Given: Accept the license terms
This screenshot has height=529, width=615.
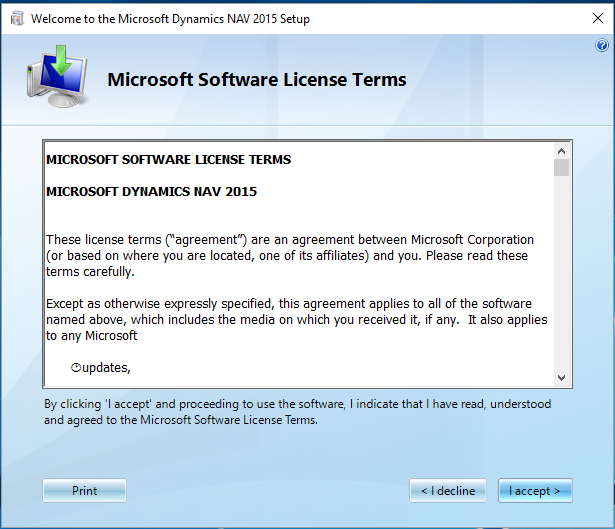Looking at the screenshot, I should pyautogui.click(x=535, y=491).
